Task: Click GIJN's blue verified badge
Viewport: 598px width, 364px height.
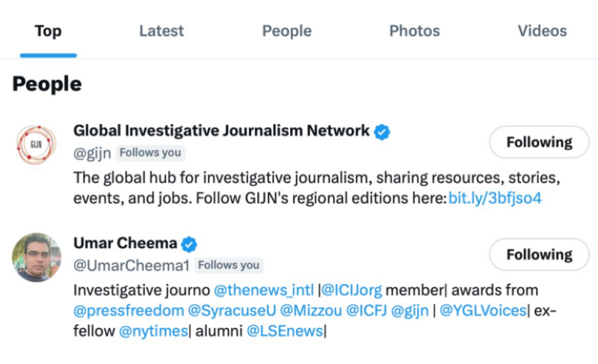Action: click(x=383, y=132)
